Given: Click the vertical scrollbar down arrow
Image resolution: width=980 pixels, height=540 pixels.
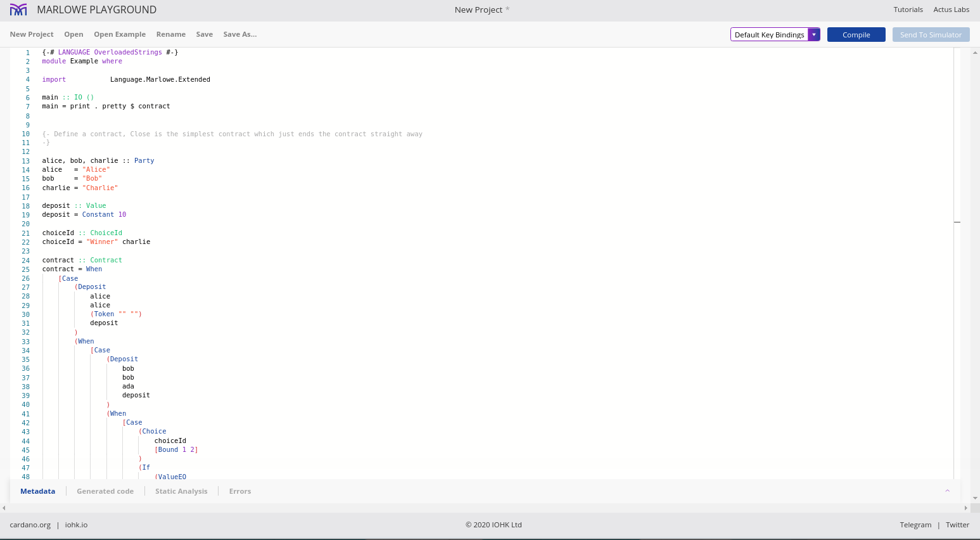Looking at the screenshot, I should pos(975,498).
